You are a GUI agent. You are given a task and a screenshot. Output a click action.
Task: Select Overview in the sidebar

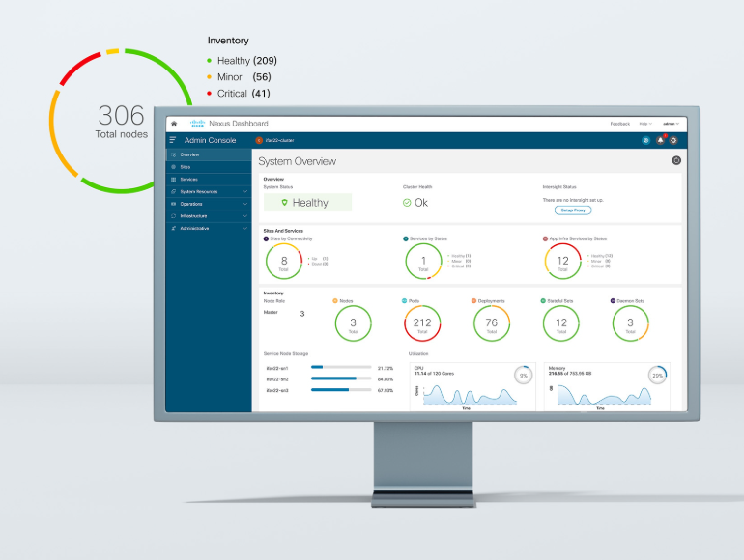click(209, 154)
